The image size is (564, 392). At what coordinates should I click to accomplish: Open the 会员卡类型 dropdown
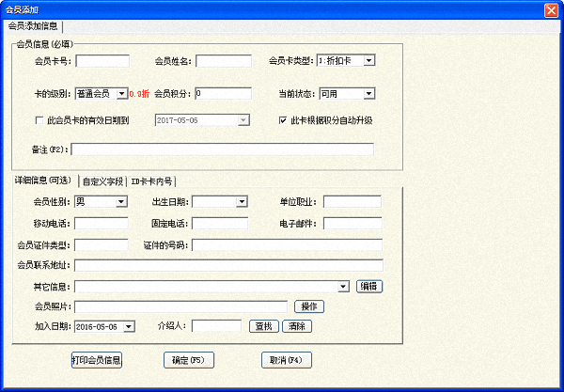click(368, 61)
